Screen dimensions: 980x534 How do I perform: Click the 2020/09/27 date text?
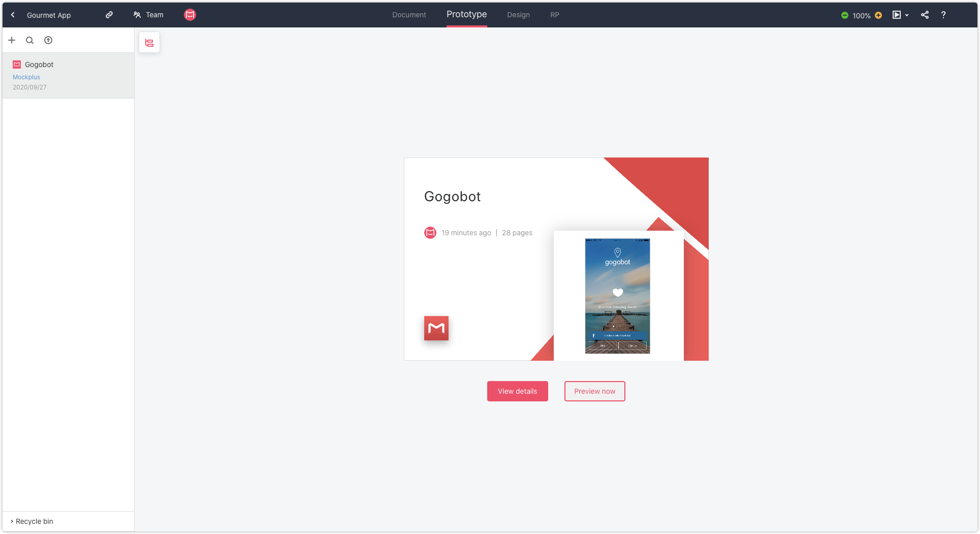coord(29,87)
